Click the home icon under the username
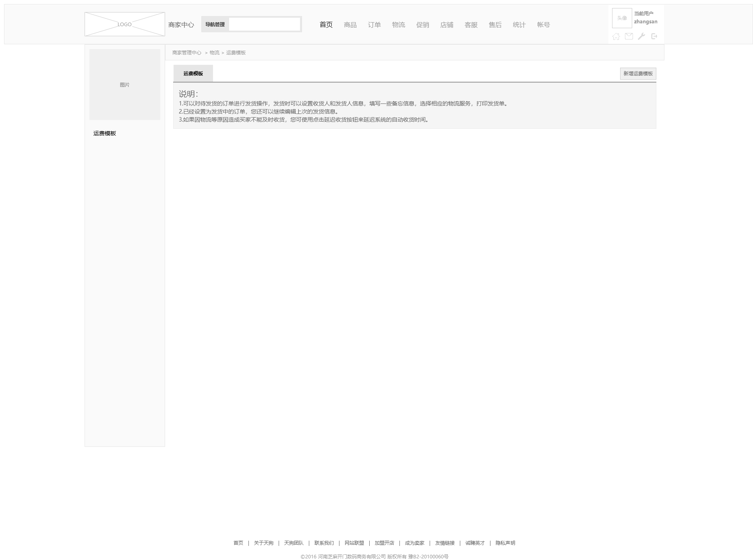Screen dimensions: 753x560 tap(616, 37)
